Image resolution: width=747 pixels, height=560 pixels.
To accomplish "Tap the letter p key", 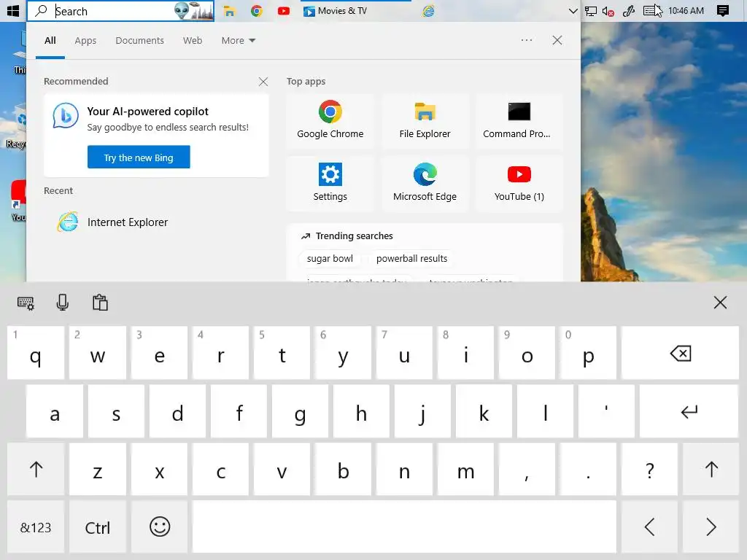I will (588, 353).
